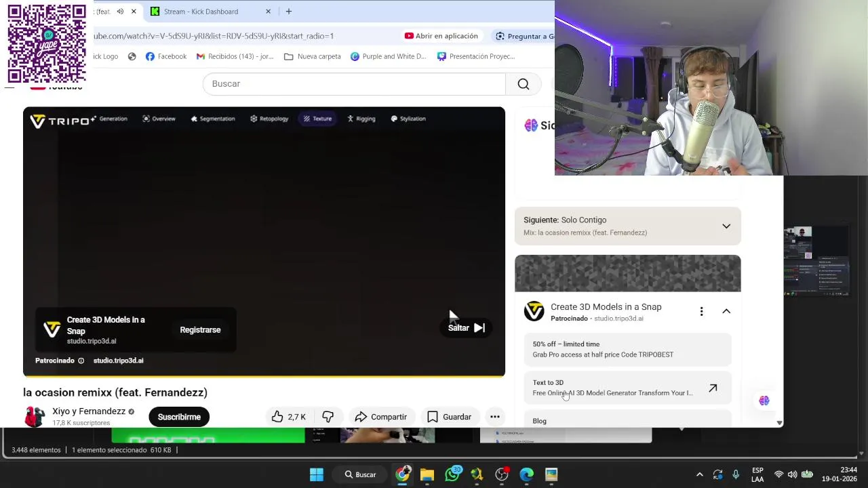This screenshot has height=488, width=868.
Task: Show sponsored info via the Patrocinado info icon
Action: [81, 361]
